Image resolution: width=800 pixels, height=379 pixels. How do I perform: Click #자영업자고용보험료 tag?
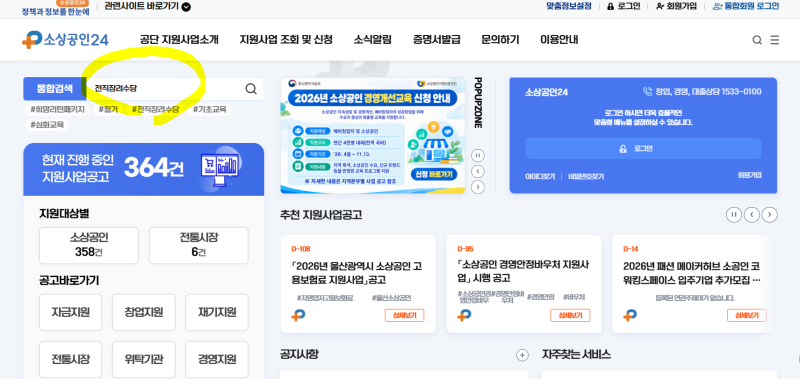click(x=325, y=298)
